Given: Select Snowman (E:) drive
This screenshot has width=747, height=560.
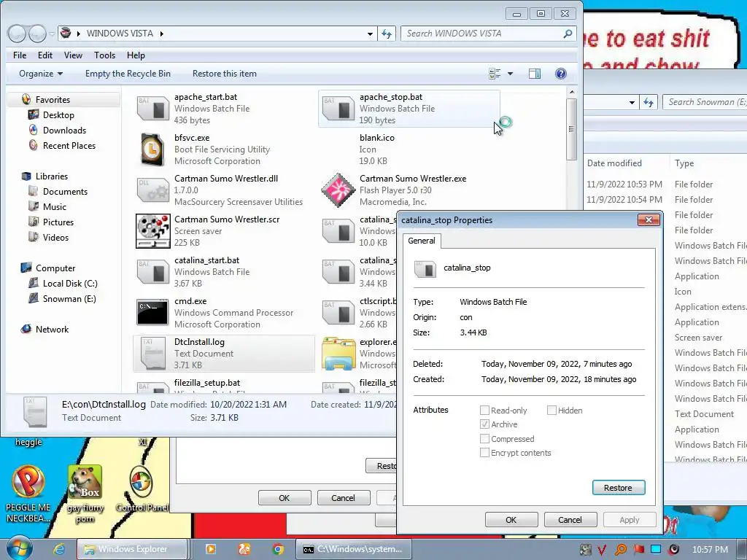Looking at the screenshot, I should 69,298.
